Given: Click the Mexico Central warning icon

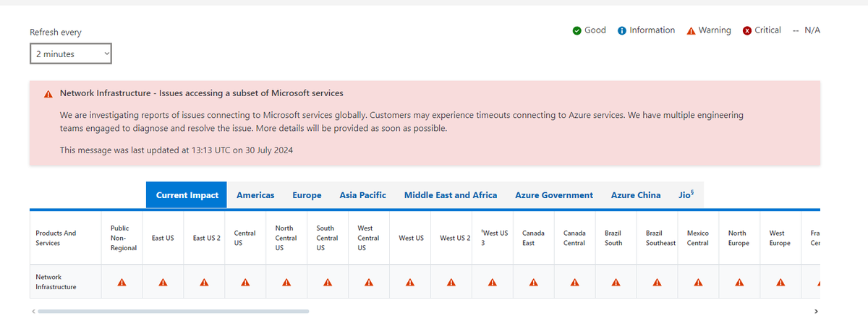Looking at the screenshot, I should pyautogui.click(x=698, y=283).
